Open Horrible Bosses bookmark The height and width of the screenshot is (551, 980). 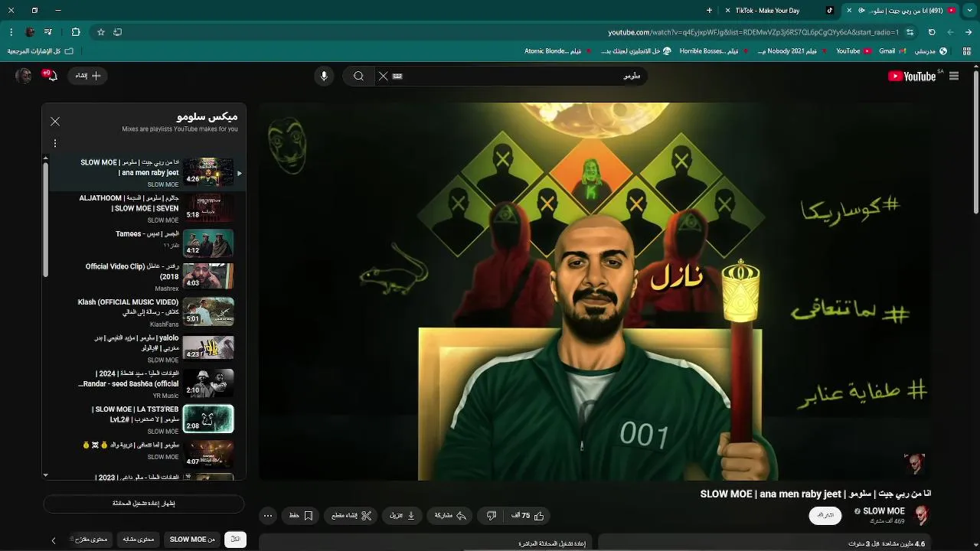coord(714,51)
